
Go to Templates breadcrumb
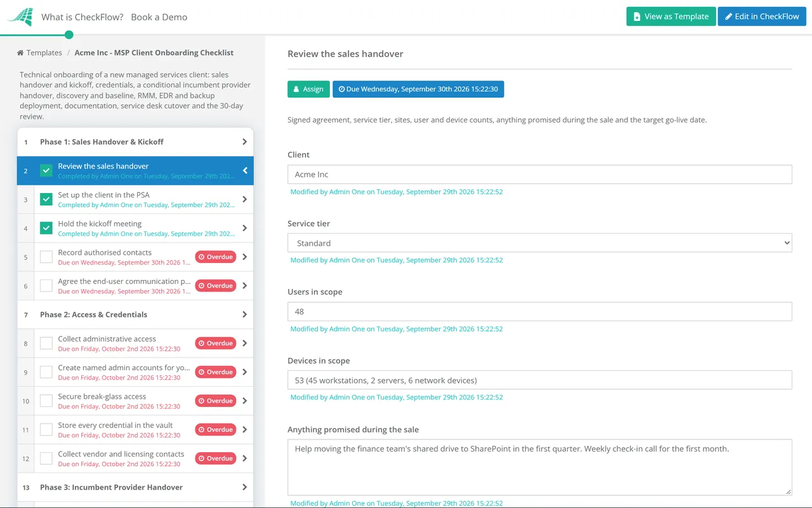point(44,53)
